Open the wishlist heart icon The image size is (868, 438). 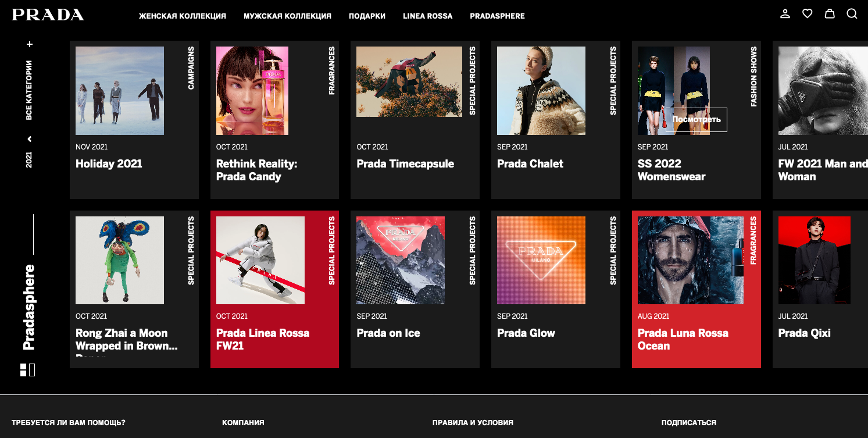click(807, 14)
